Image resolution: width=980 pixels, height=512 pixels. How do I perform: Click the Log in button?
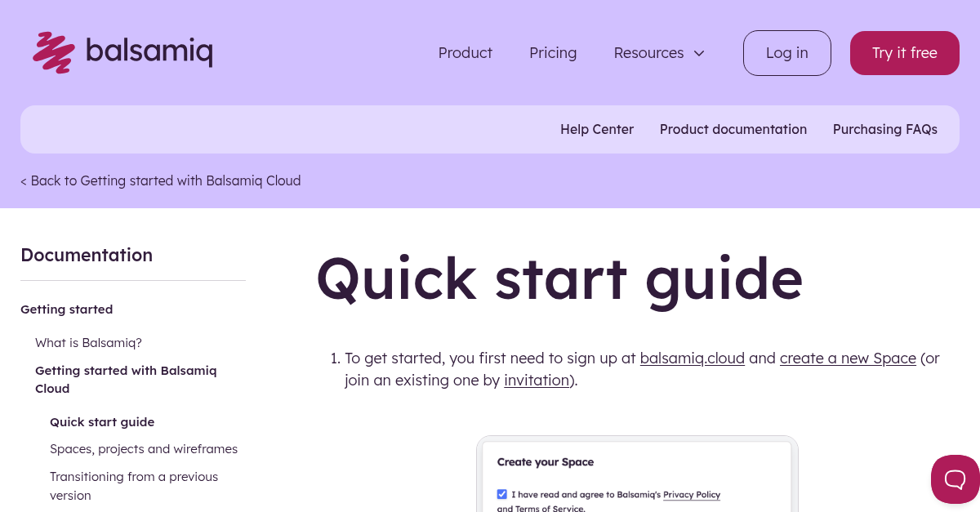[786, 52]
